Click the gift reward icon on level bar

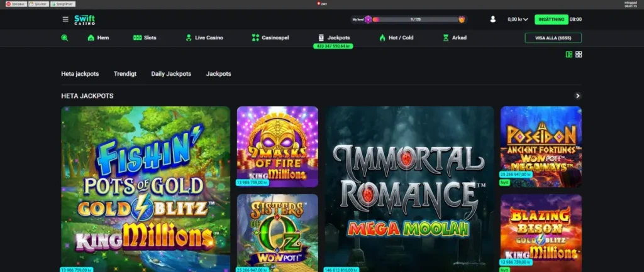(462, 19)
